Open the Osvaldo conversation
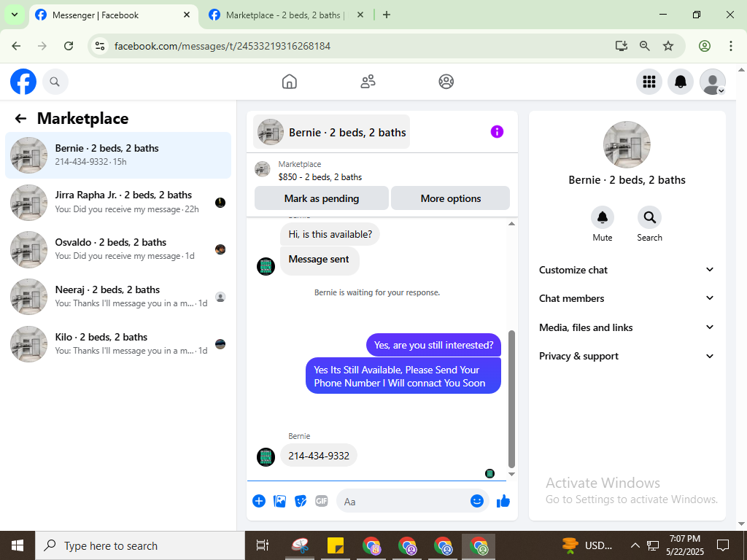The height and width of the screenshot is (560, 747). click(x=118, y=249)
